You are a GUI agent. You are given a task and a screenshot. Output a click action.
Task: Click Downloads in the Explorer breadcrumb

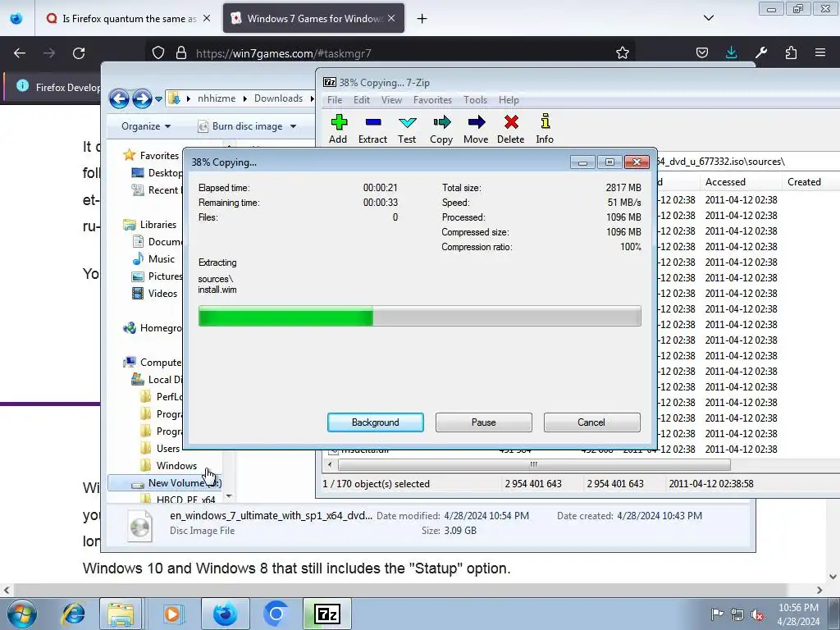(279, 98)
